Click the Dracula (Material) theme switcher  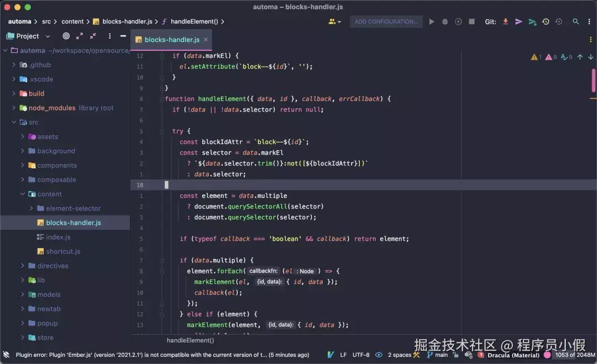(513, 355)
